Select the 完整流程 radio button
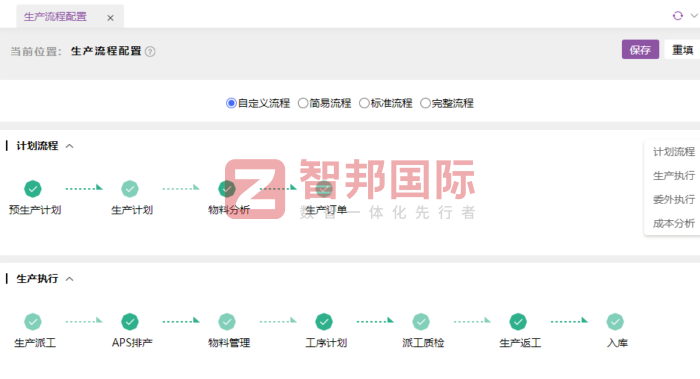 (x=425, y=103)
